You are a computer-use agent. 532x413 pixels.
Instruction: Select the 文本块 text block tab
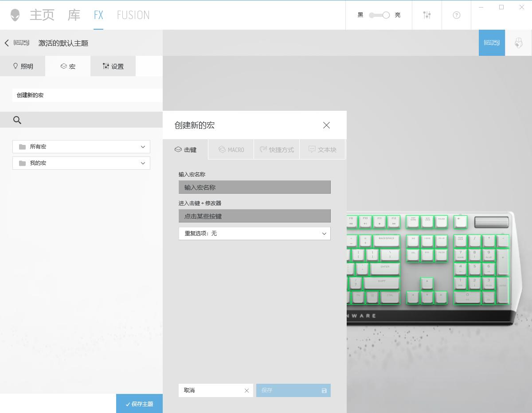[322, 150]
